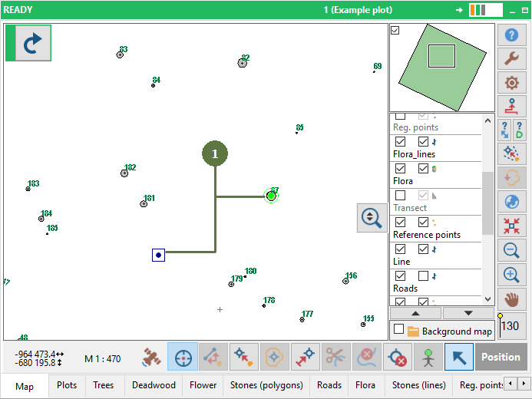Click the vertical zoom magnifier on map
The height and width of the screenshot is (399, 532).
(372, 218)
